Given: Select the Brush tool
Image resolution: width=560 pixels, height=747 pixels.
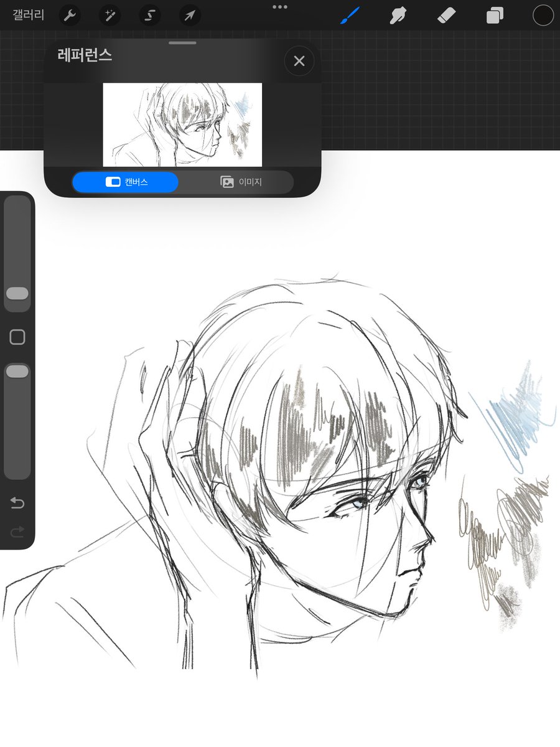Looking at the screenshot, I should point(350,15).
